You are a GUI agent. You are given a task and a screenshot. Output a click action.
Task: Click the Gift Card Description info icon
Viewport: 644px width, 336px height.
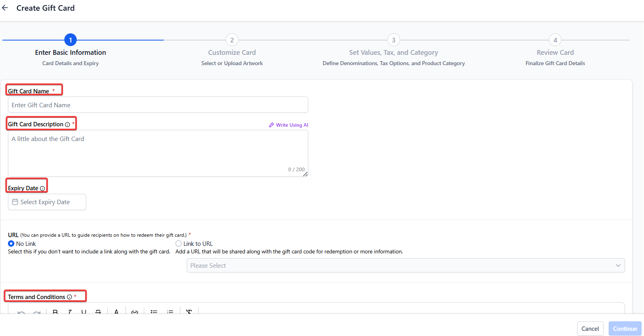(68, 125)
